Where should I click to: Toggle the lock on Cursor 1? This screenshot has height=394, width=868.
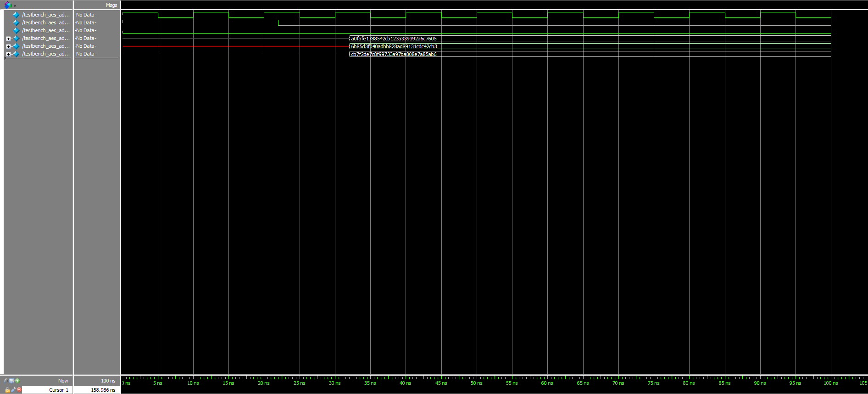7,390
